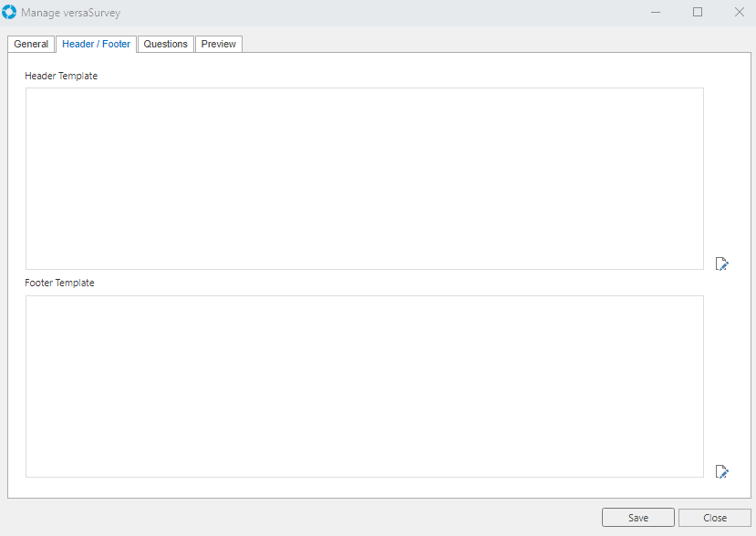Focus the Footer Template text area
The width and height of the screenshot is (756, 536).
(364, 386)
